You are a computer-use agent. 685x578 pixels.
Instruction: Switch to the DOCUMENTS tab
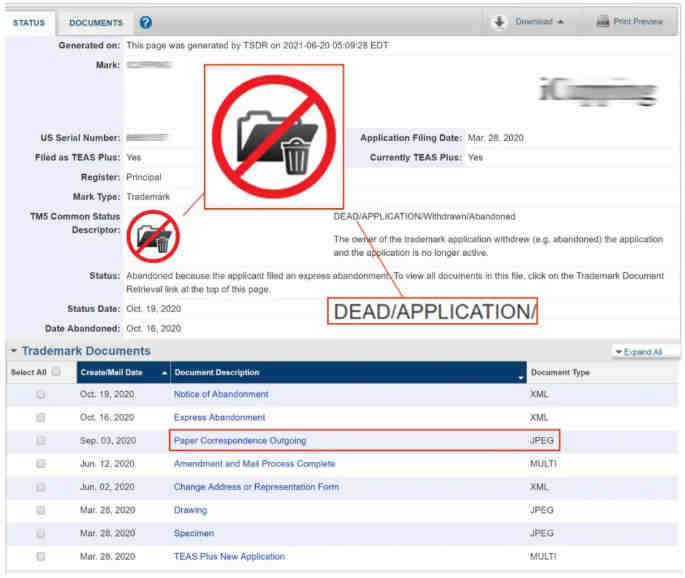pyautogui.click(x=96, y=23)
